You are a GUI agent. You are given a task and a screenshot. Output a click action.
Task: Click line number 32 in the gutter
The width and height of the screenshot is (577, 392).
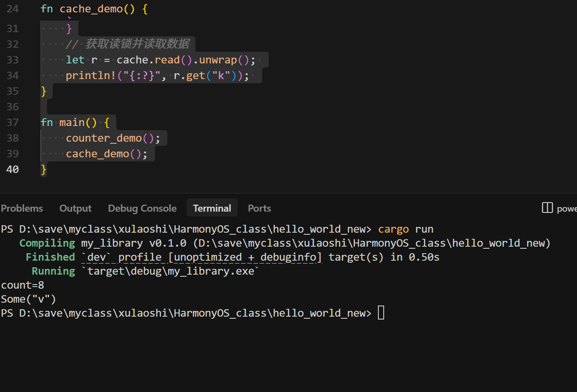click(13, 44)
